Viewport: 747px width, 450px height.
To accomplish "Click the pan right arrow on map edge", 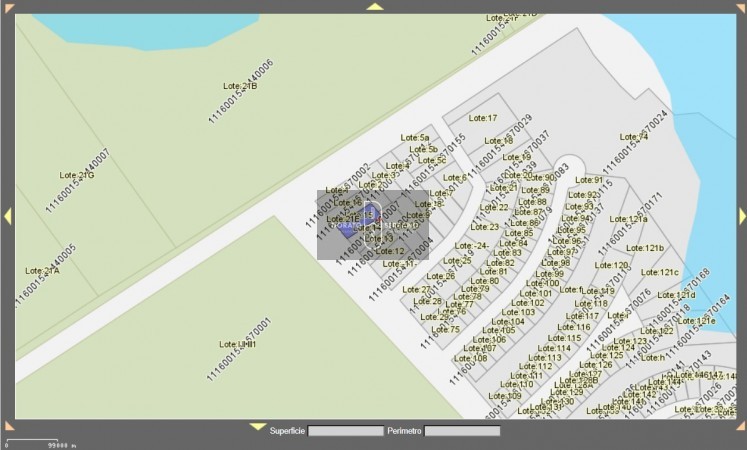I will click(741, 216).
